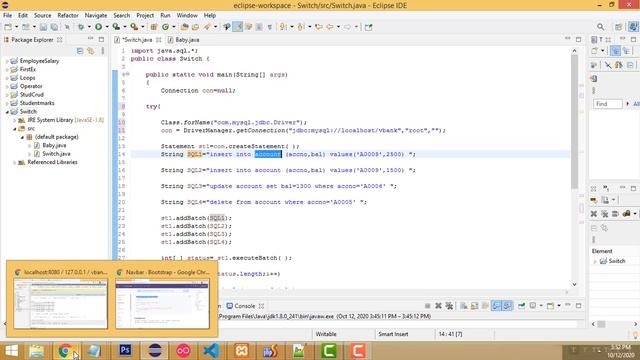Viewport: 640px width, 360px height.
Task: Click the Open Type folder icon
Action: pyautogui.click(x=184, y=27)
